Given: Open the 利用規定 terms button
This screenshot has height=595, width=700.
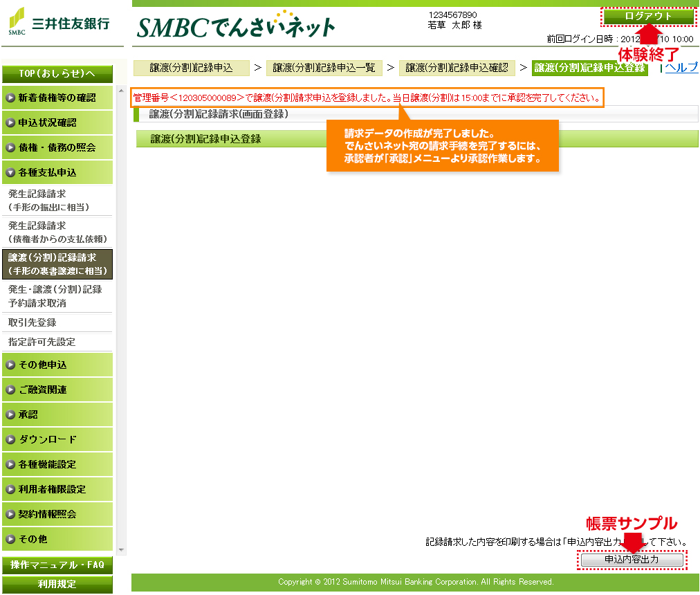Looking at the screenshot, I should 57,585.
